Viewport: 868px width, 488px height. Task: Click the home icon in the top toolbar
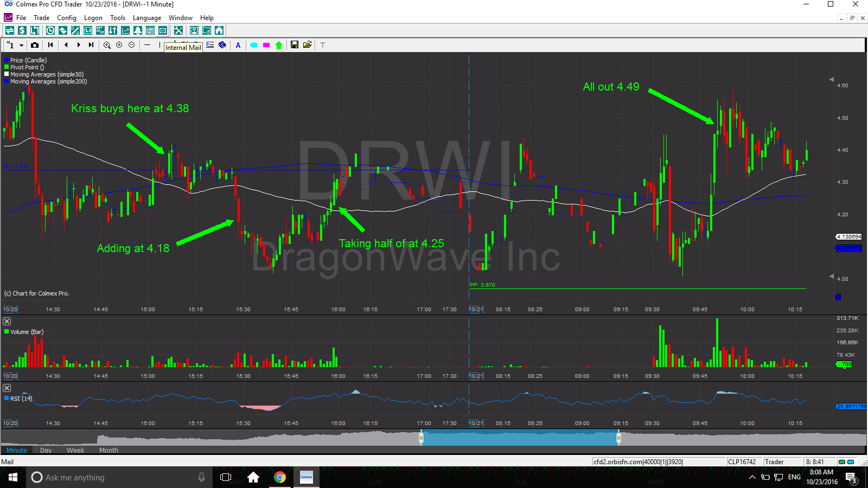(x=219, y=30)
